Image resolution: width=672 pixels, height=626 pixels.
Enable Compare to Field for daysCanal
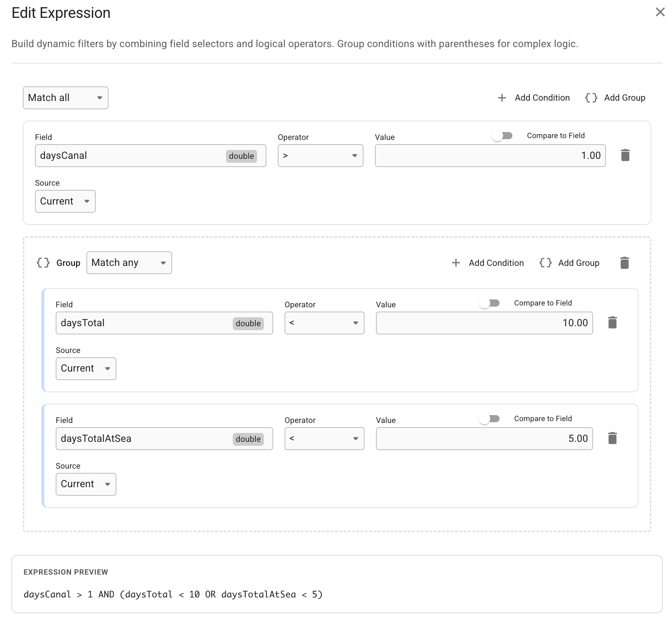point(502,136)
